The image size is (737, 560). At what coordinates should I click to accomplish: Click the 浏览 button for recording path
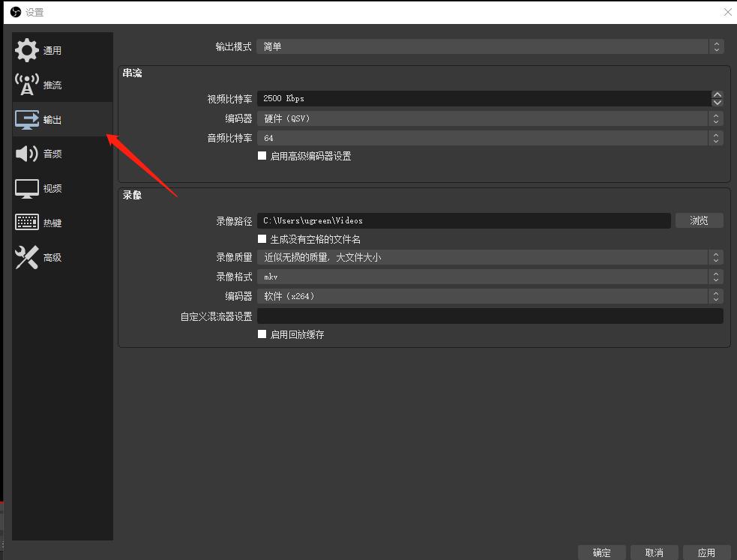click(699, 220)
